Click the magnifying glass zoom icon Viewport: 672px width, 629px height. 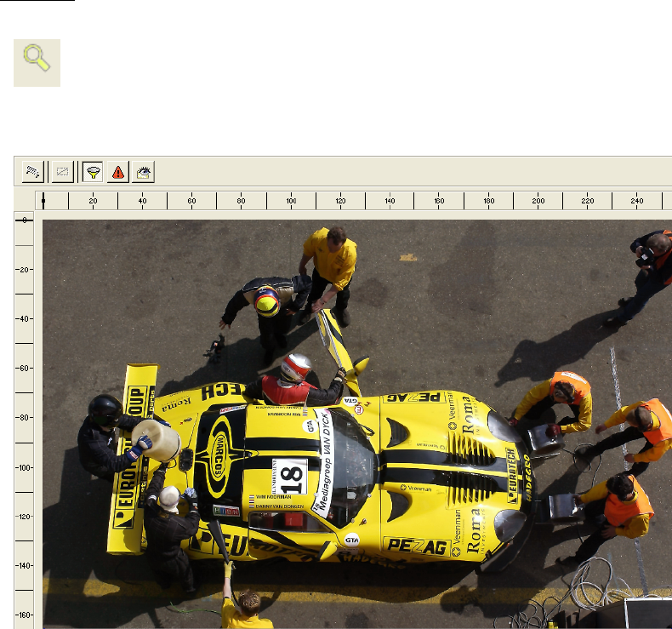(37, 63)
